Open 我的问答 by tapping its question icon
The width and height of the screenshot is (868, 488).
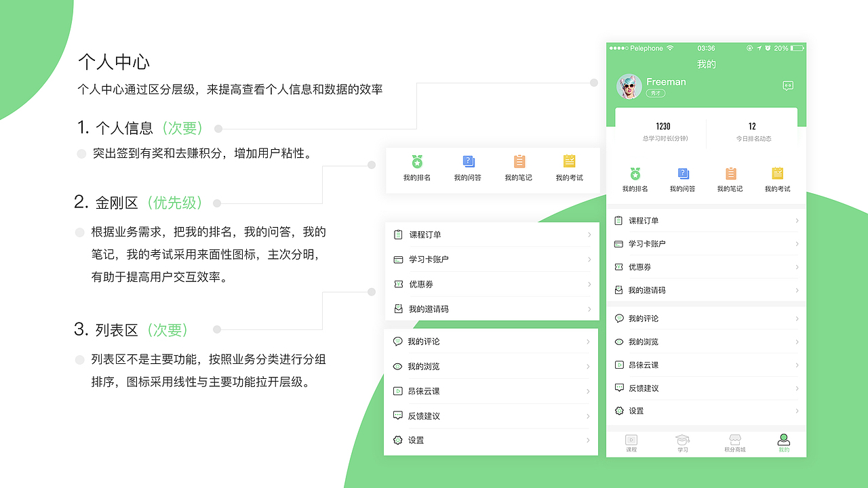pyautogui.click(x=683, y=175)
